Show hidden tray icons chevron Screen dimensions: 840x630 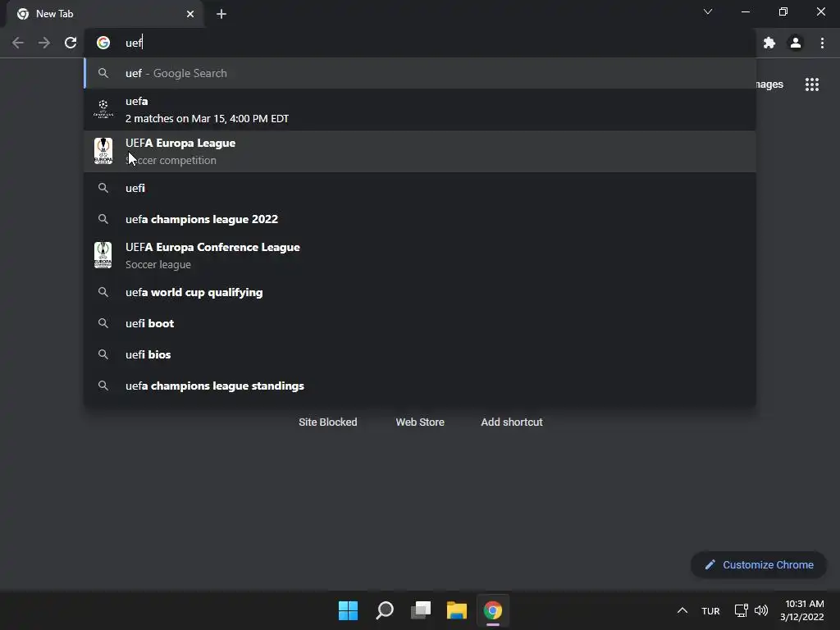[x=682, y=610]
